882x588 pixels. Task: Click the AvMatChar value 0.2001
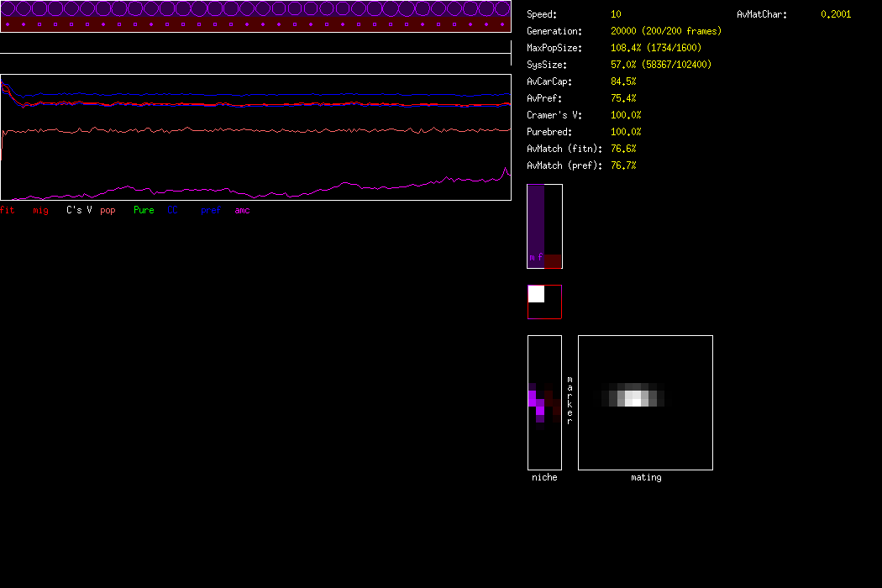(x=835, y=14)
